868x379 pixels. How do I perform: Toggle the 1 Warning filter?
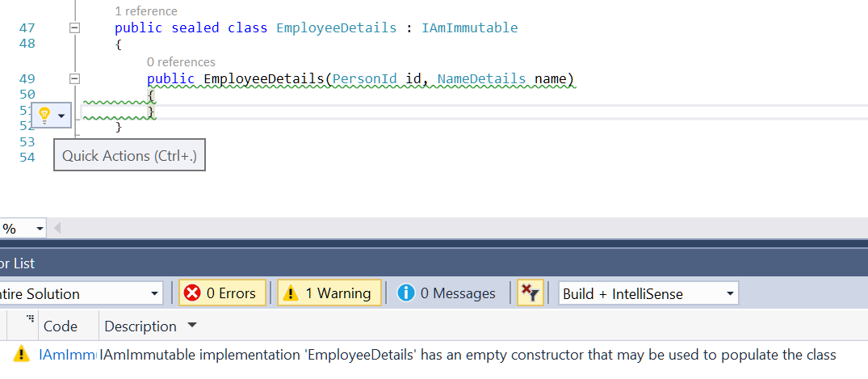point(329,293)
